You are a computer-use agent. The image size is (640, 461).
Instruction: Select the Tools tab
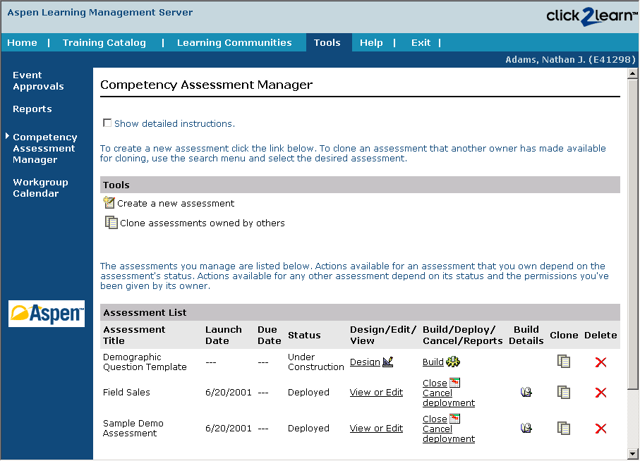327,42
